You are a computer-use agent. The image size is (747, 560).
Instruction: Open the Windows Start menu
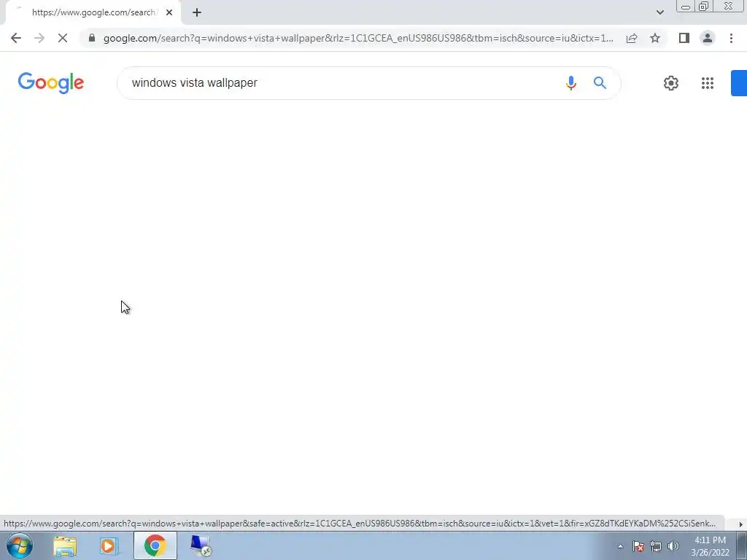[x=20, y=545]
